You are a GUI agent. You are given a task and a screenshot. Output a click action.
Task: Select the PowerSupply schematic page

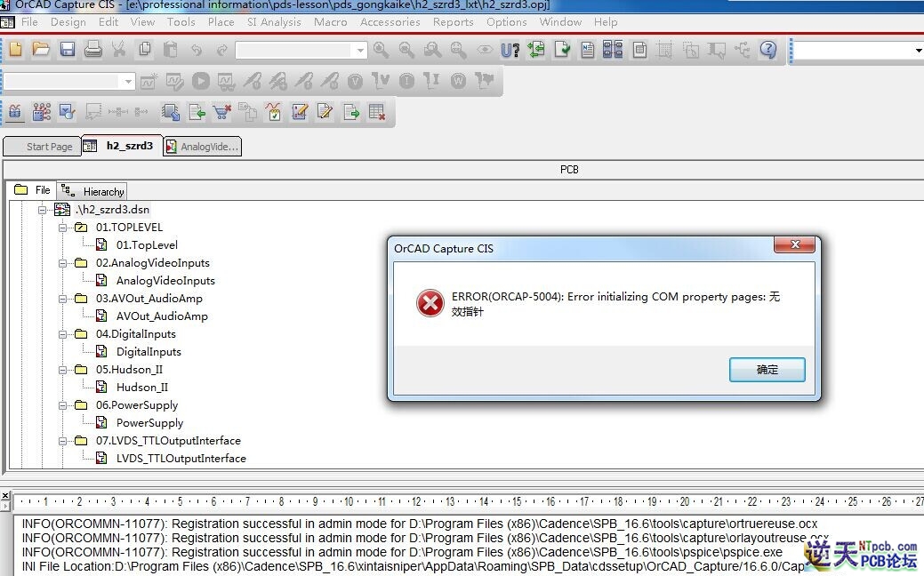coord(149,423)
